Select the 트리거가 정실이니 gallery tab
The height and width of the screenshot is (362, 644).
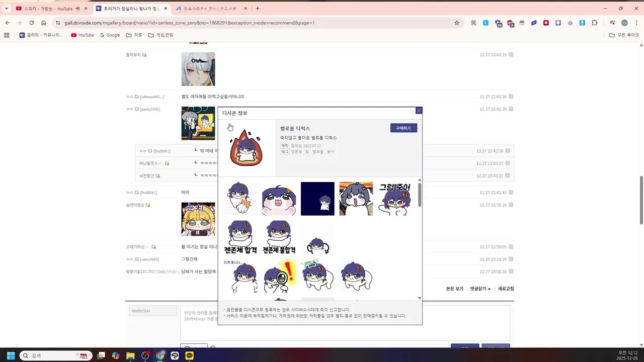coord(131,9)
